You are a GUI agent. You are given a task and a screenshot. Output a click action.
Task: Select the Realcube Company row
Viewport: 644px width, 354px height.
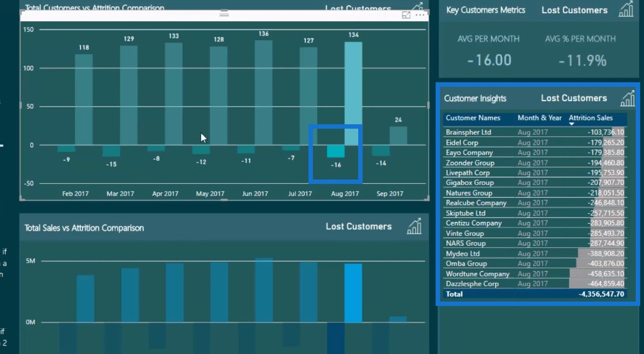click(x=535, y=203)
